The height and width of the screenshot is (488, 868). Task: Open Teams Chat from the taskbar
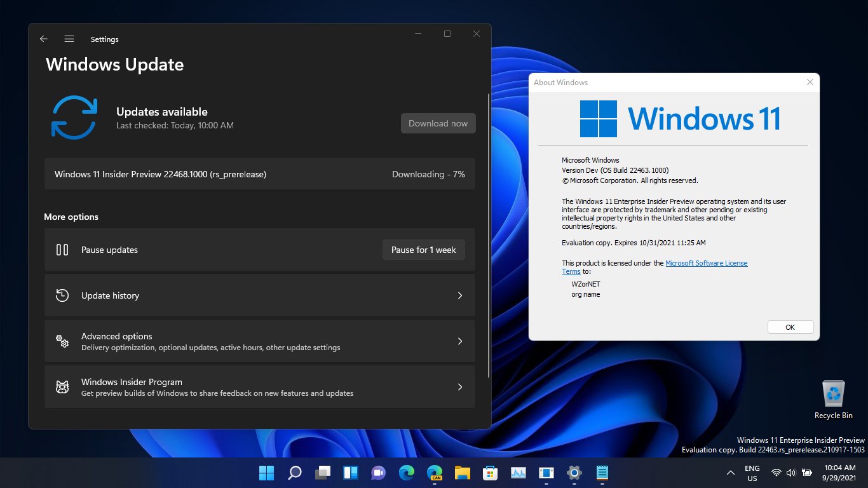(379, 473)
